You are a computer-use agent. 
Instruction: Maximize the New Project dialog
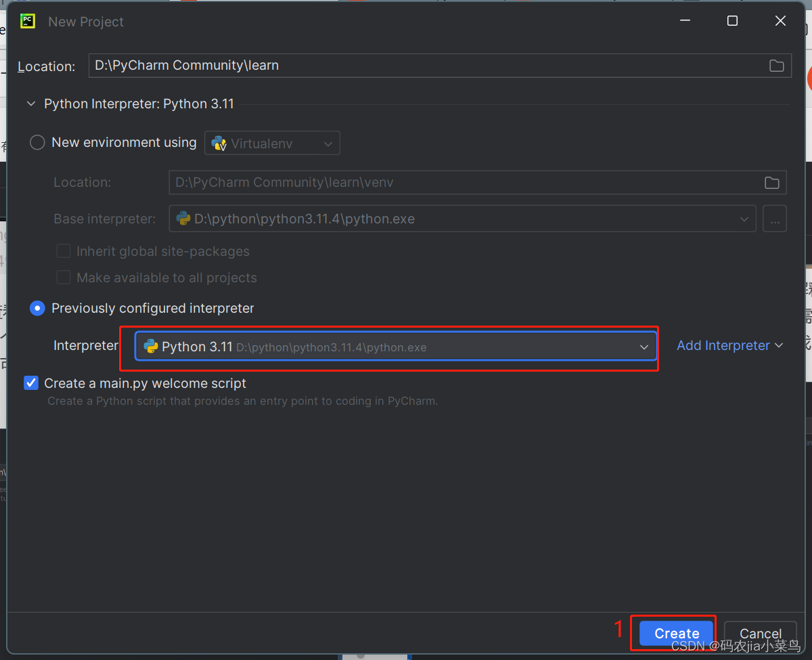click(x=732, y=21)
